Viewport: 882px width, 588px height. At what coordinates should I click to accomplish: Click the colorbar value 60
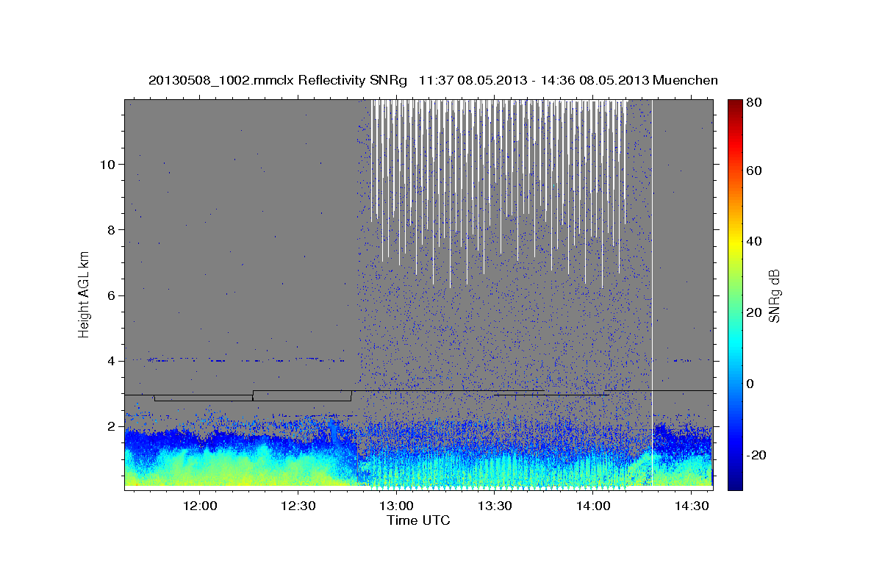coord(753,171)
